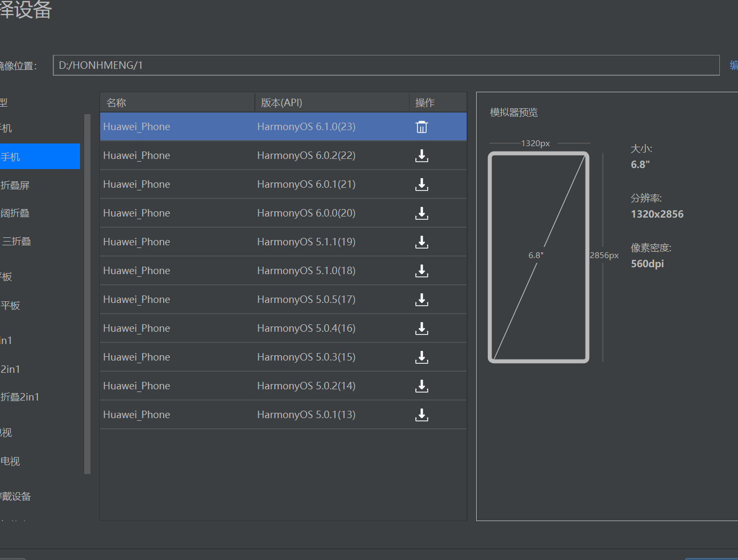Download the HarmonyOS 5.0.2(14) image
This screenshot has height=560, width=738.
tap(422, 386)
